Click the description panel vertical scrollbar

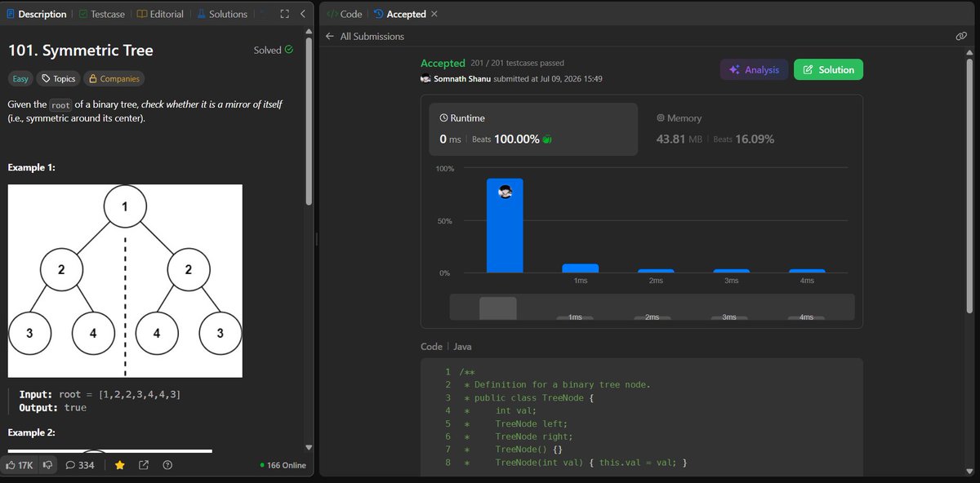[309, 122]
